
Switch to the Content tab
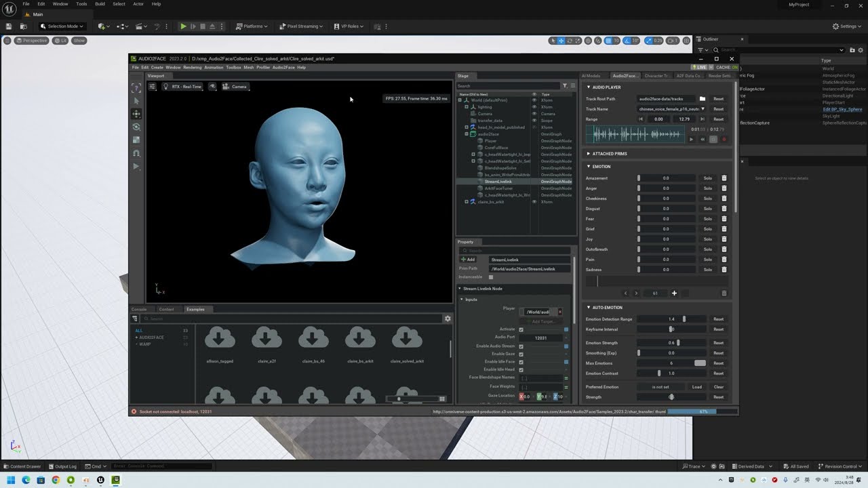pos(166,309)
